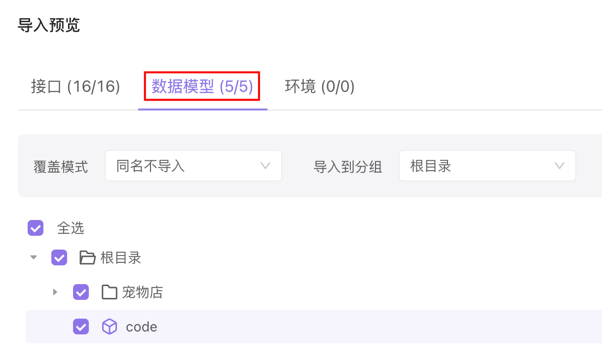Switch to the 接口 (16/16) tab
Viewport: 602px width, 364px height.
point(75,87)
